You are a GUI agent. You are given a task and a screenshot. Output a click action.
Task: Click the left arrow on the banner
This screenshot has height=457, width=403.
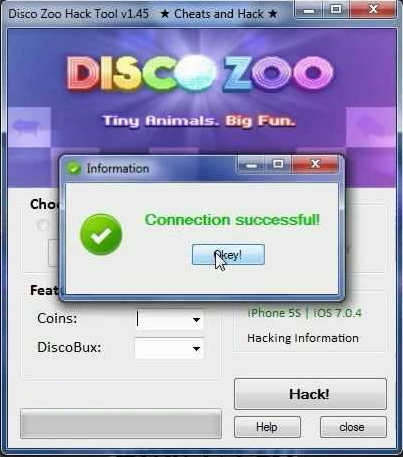coord(25,127)
